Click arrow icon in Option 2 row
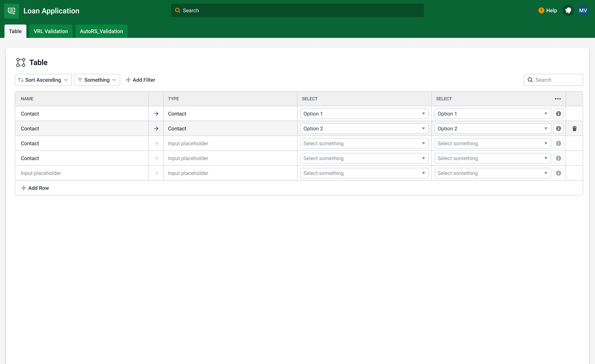The width and height of the screenshot is (595, 364). (156, 129)
